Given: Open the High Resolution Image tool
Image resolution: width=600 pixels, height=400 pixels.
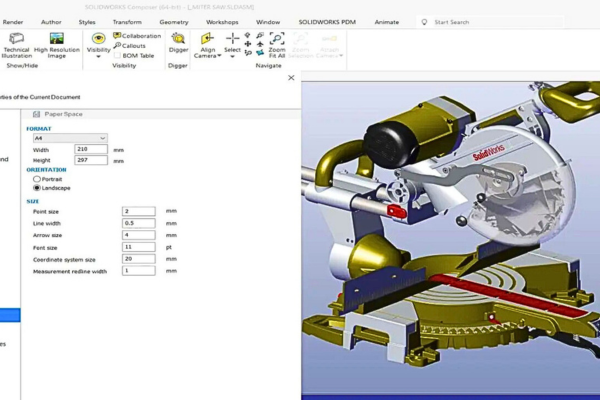Looking at the screenshot, I should [54, 38].
